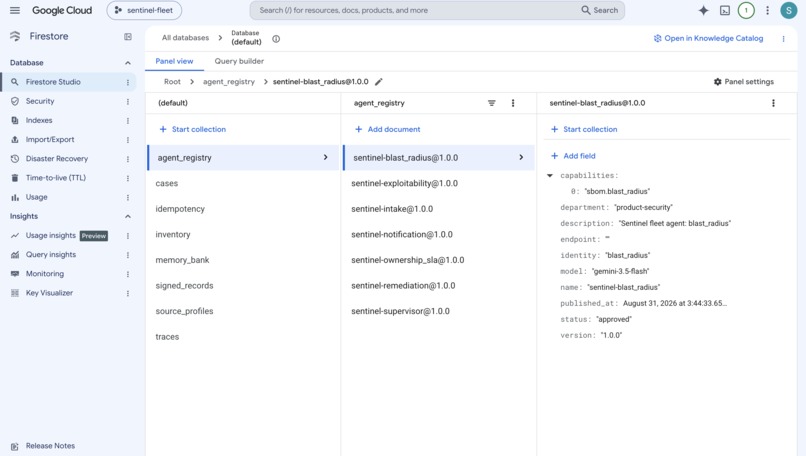Open options menu for Indexes item
Image resolution: width=806 pixels, height=456 pixels.
pyautogui.click(x=128, y=120)
